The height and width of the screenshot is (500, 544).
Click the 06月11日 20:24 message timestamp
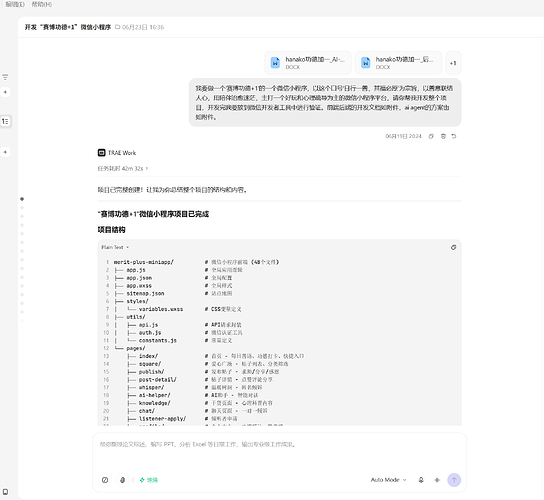point(403,136)
